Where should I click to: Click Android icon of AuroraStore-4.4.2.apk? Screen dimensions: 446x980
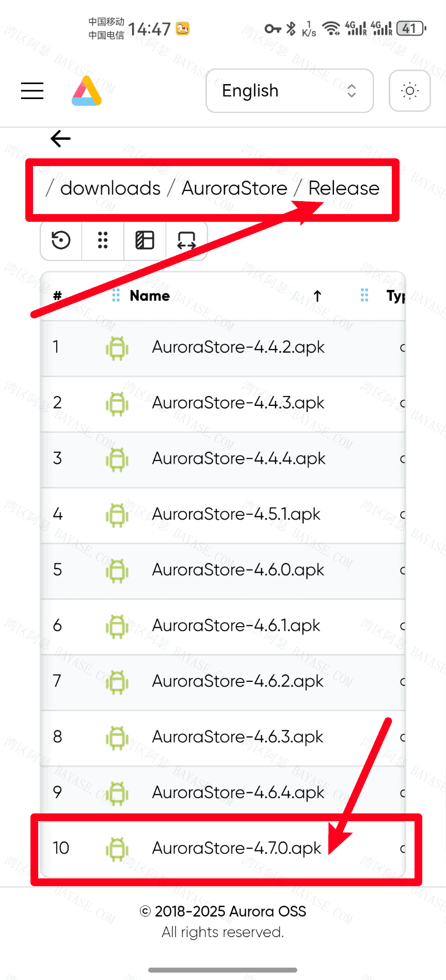[x=117, y=348]
